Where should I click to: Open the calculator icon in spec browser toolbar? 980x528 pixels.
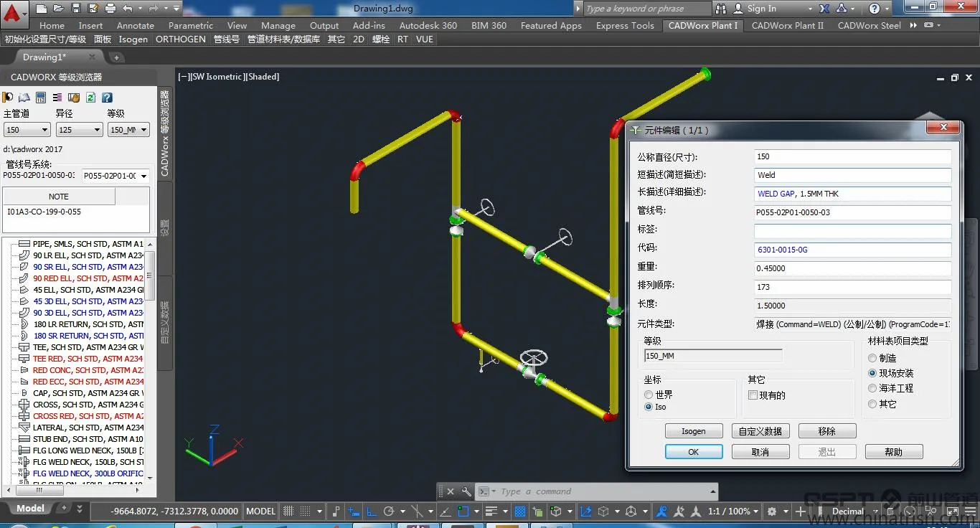click(39, 98)
